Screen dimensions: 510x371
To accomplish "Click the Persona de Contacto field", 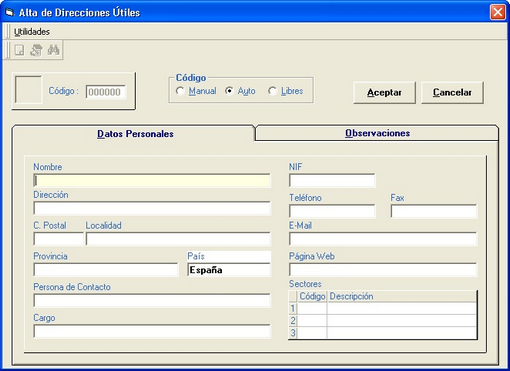I will tap(152, 300).
